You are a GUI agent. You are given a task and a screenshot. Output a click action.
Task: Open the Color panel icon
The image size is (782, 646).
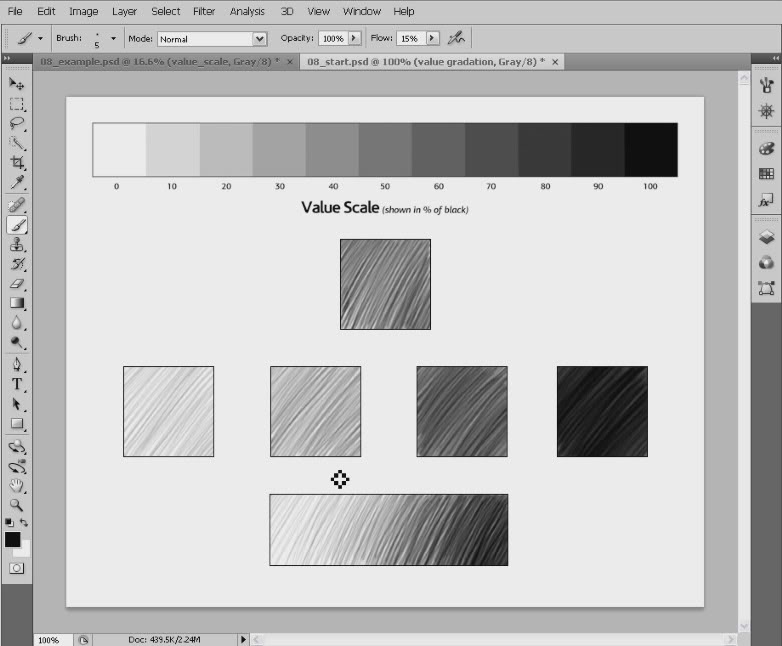pos(766,149)
